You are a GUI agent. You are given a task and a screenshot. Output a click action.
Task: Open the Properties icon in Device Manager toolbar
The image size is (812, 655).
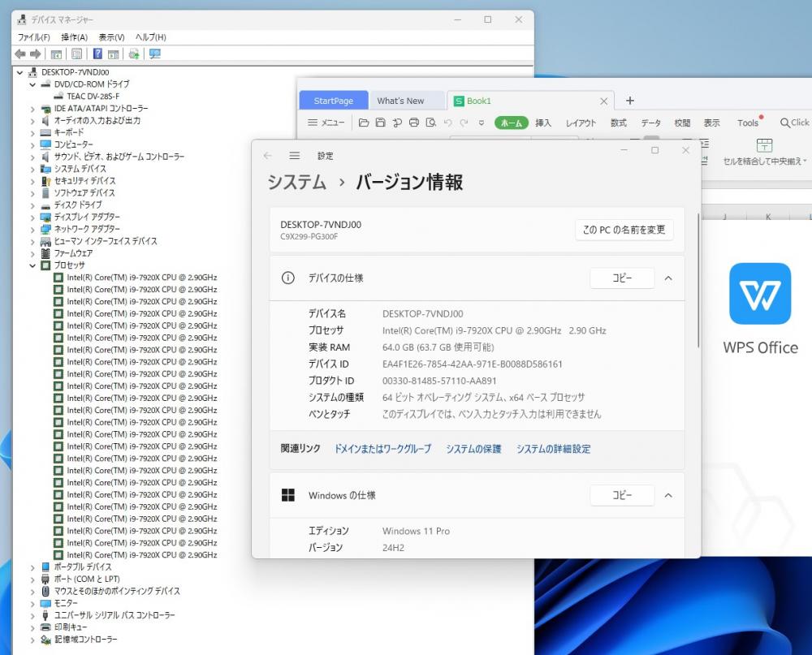[76, 54]
